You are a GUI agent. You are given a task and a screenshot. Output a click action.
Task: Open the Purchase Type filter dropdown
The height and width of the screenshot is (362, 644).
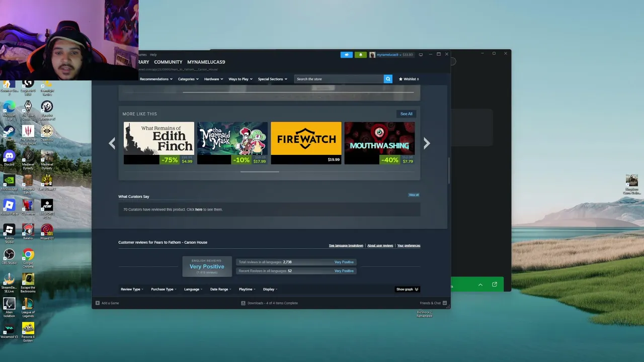(164, 289)
